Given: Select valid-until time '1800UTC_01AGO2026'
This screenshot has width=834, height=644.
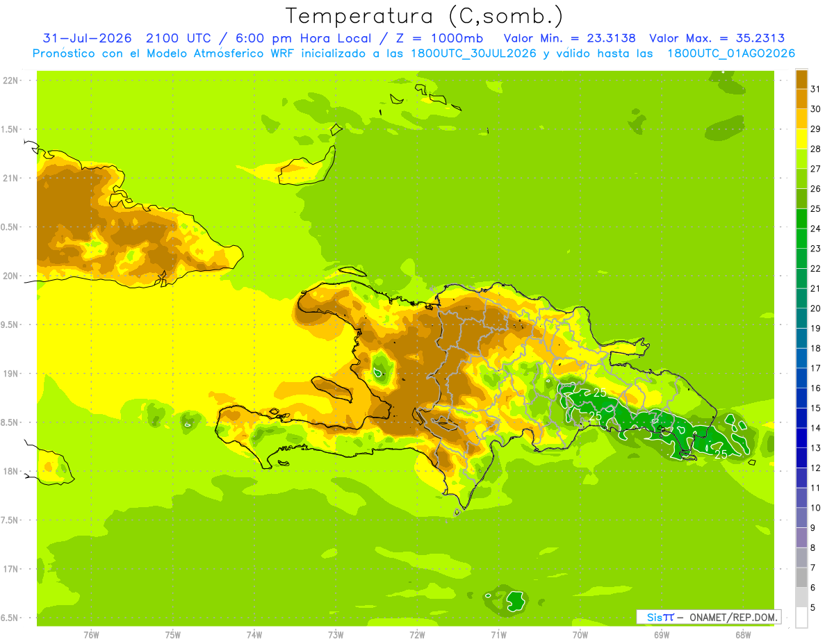Looking at the screenshot, I should coord(731,53).
